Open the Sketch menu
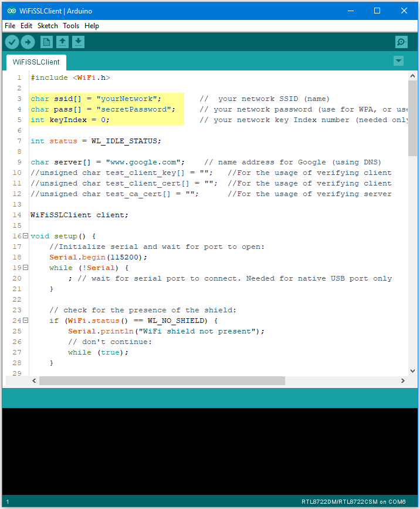 [48, 26]
